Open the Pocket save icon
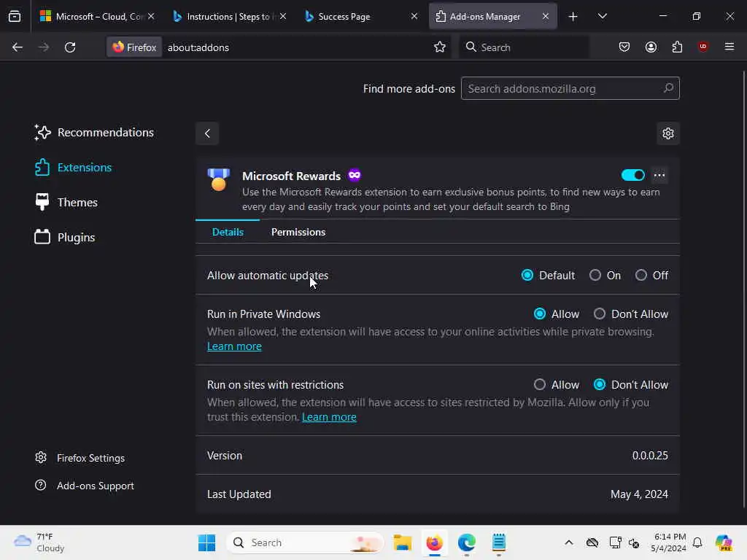 [624, 47]
